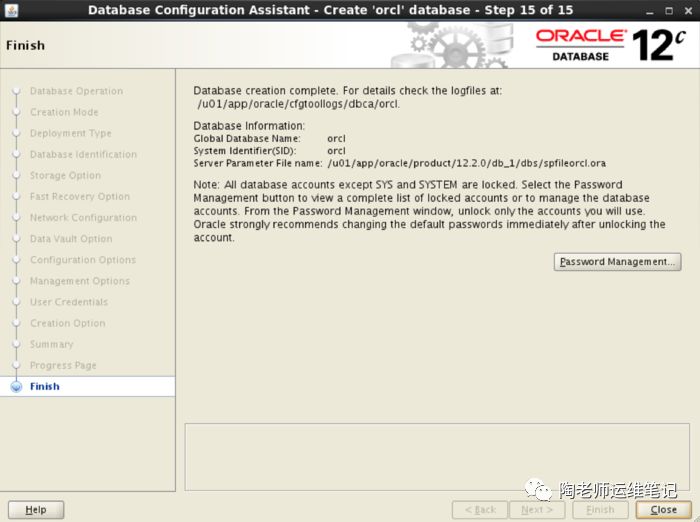Select the Progress Page step
The height and width of the screenshot is (522, 700).
[x=63, y=365]
